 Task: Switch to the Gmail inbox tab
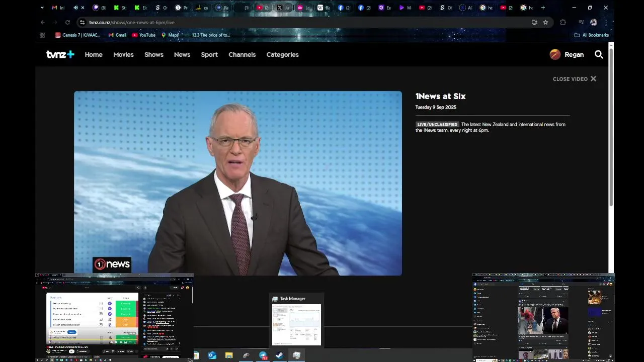(x=58, y=8)
